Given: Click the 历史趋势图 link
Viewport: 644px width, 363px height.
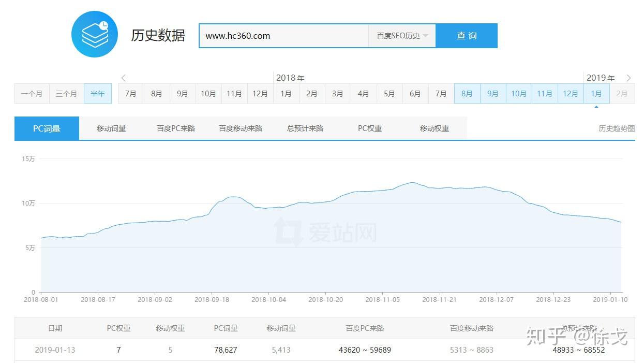Looking at the screenshot, I should 617,128.
